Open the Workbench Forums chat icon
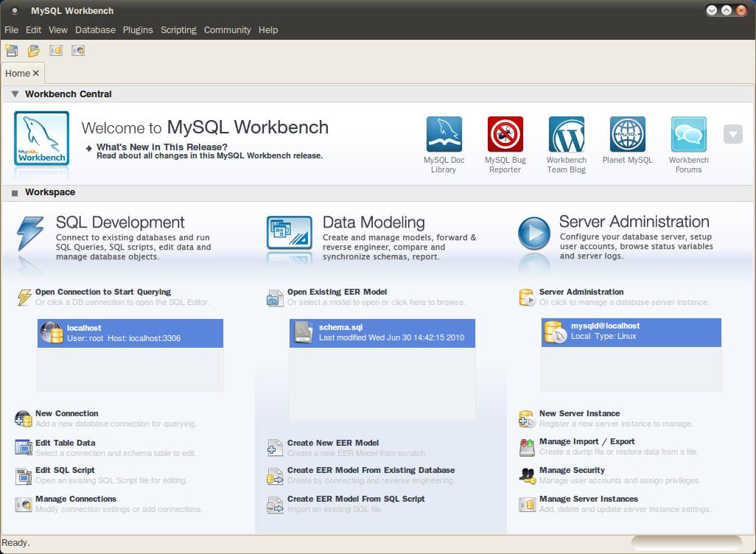756x554 pixels. (x=688, y=135)
